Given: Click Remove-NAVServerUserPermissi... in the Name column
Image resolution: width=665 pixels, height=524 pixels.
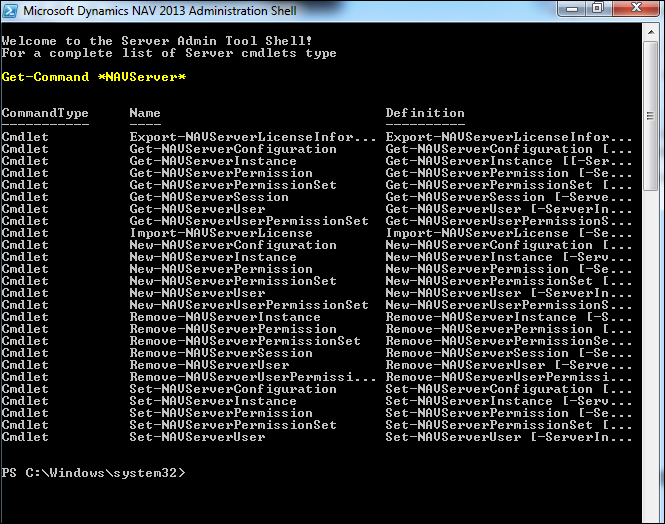Looking at the screenshot, I should (253, 377).
